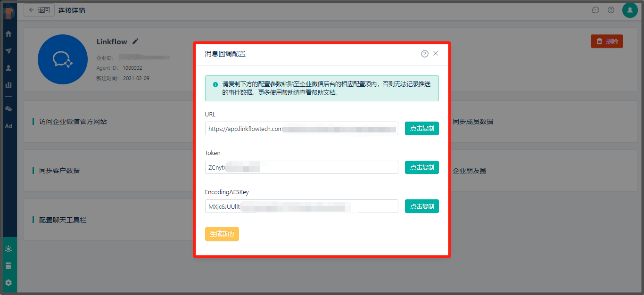Click into the EncodingAESKey input field

[x=302, y=206]
